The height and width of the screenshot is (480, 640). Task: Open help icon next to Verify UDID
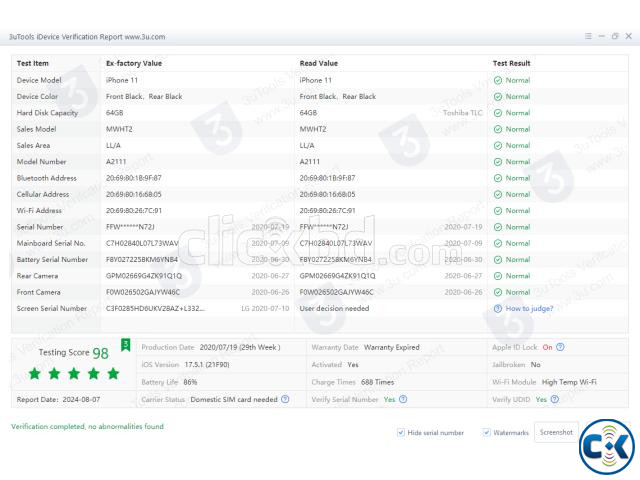(x=555, y=399)
